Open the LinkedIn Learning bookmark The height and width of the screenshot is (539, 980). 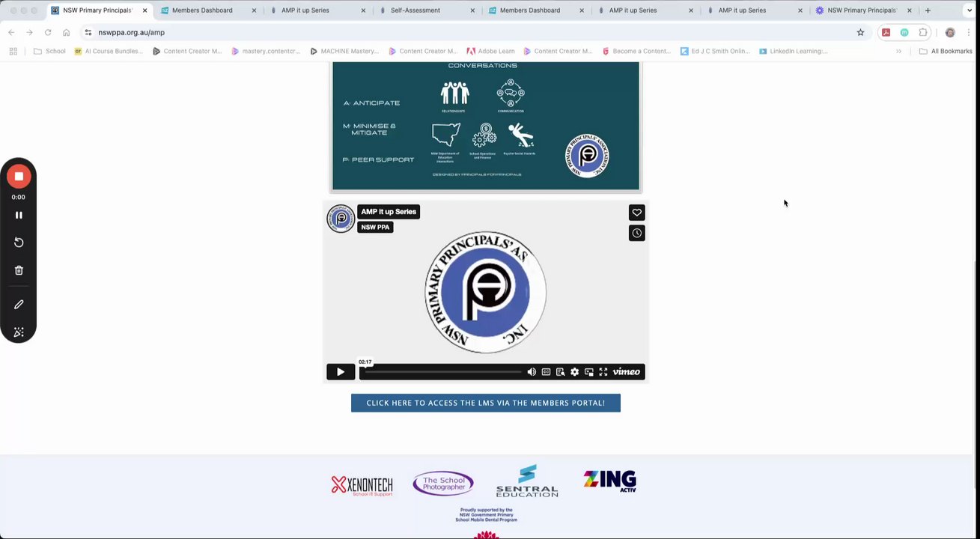coord(794,51)
